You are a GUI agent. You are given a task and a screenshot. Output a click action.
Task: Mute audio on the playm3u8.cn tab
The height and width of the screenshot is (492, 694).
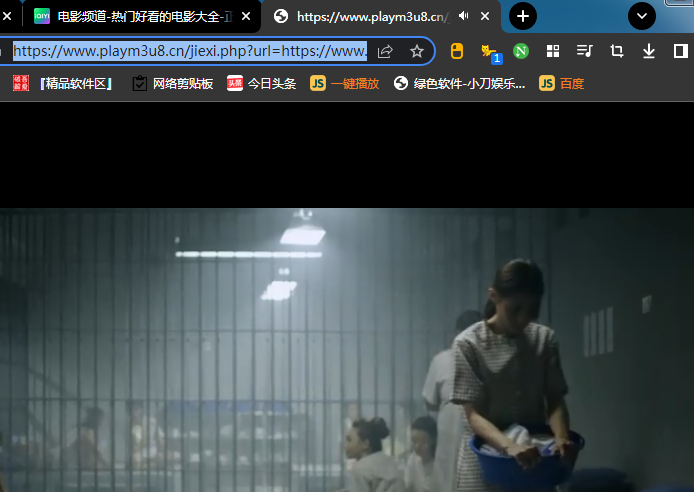tap(463, 16)
